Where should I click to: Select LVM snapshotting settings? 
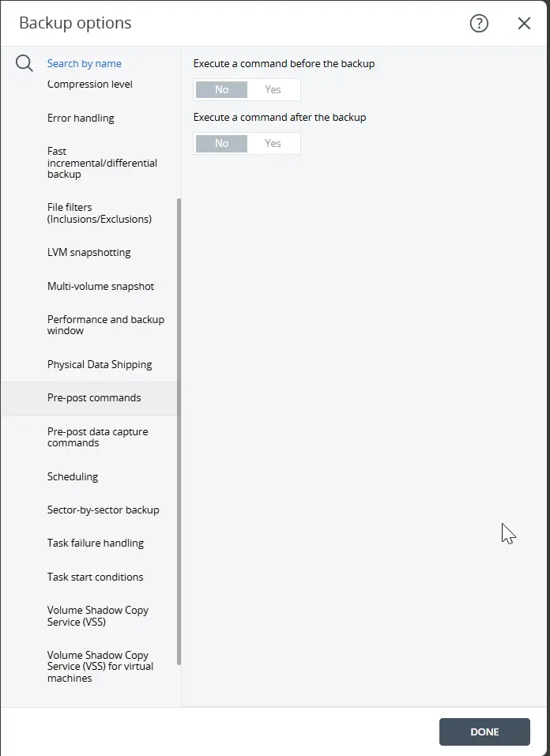[x=89, y=252]
